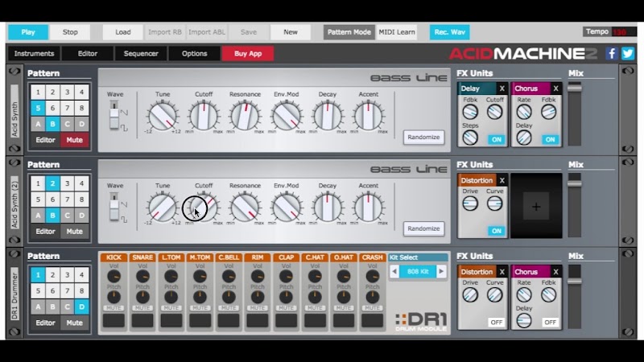Mute the DR1 Drummer track

(74, 323)
